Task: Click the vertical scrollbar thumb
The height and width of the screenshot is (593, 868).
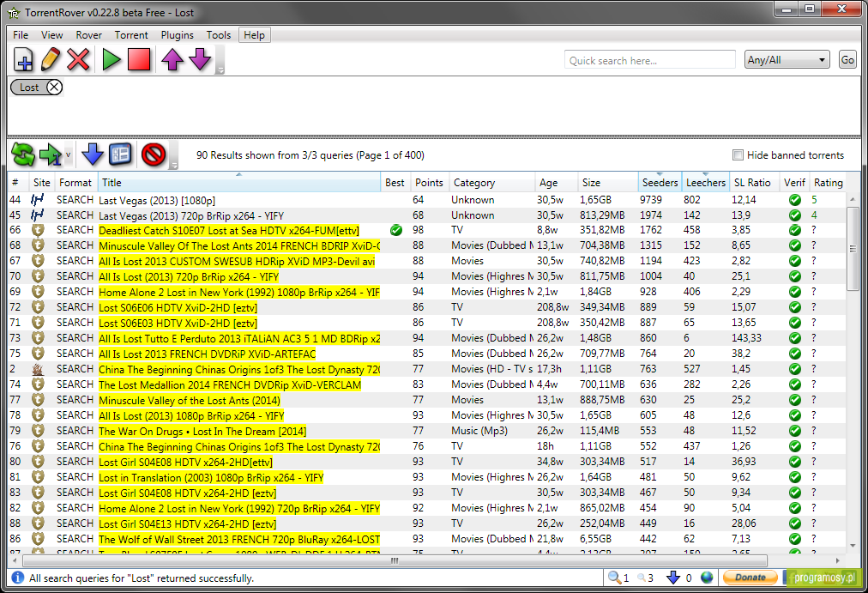Action: pyautogui.click(x=853, y=248)
